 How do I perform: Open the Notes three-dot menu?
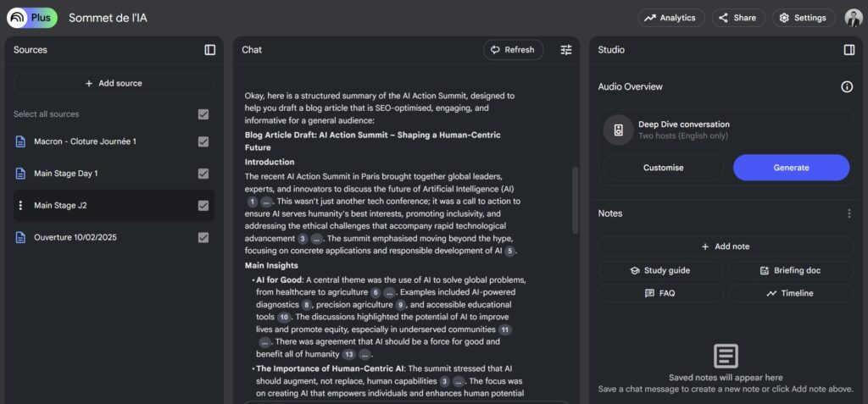849,213
